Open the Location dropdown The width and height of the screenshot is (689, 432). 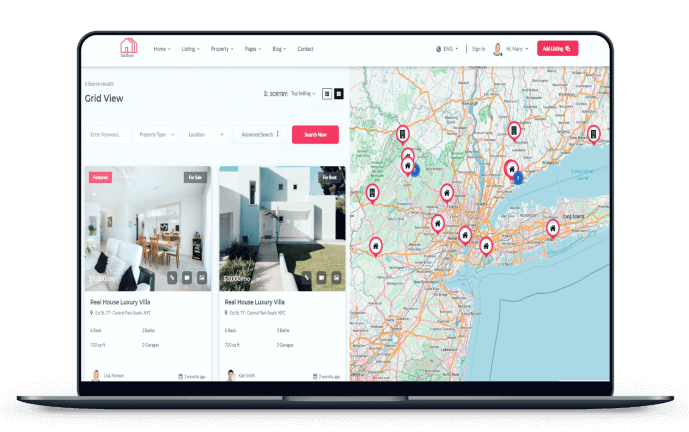point(206,134)
